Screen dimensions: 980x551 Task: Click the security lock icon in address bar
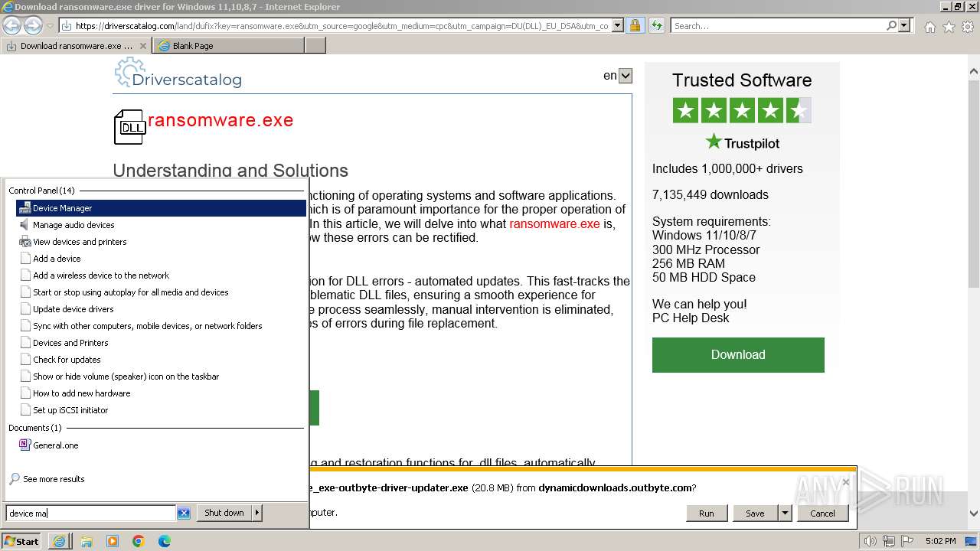click(635, 25)
